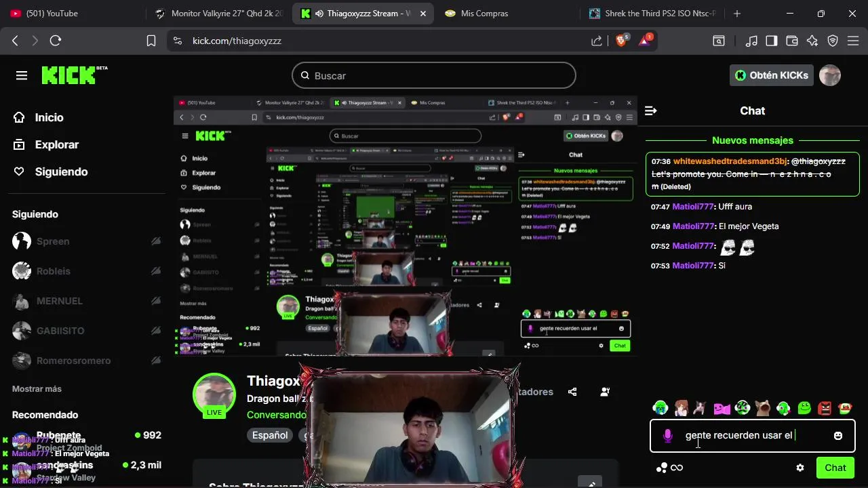The height and width of the screenshot is (488, 868).
Task: Open Leo AI sparkle icon
Action: pos(812,41)
